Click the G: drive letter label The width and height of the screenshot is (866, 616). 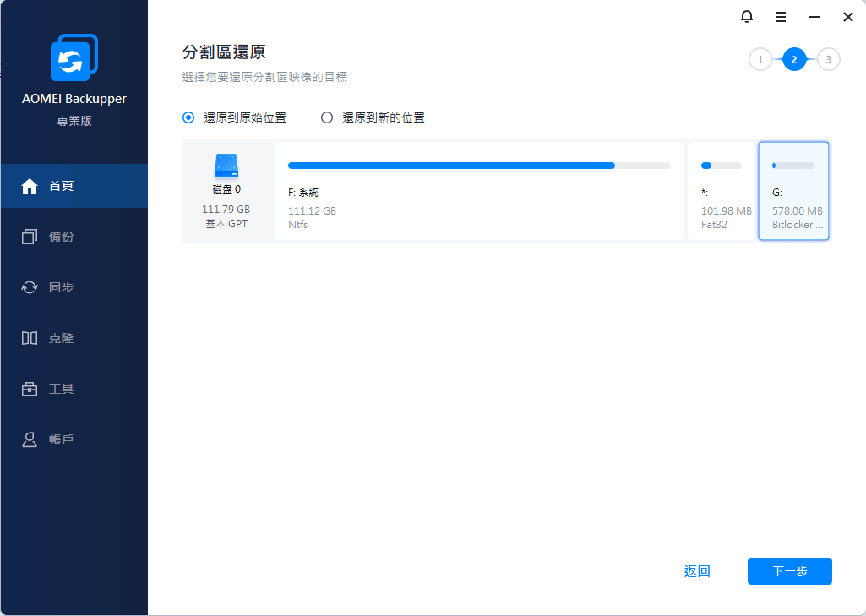coord(777,193)
